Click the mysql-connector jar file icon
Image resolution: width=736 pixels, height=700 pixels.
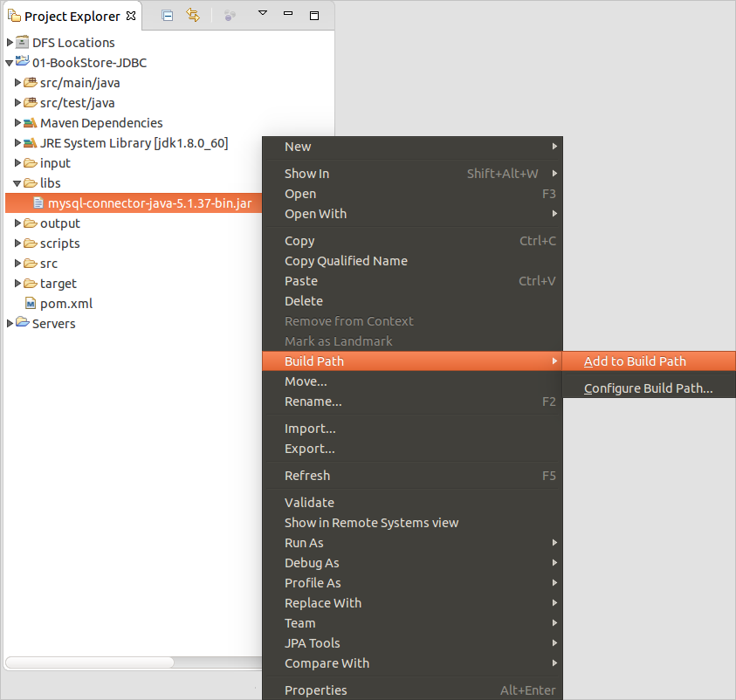pyautogui.click(x=38, y=202)
